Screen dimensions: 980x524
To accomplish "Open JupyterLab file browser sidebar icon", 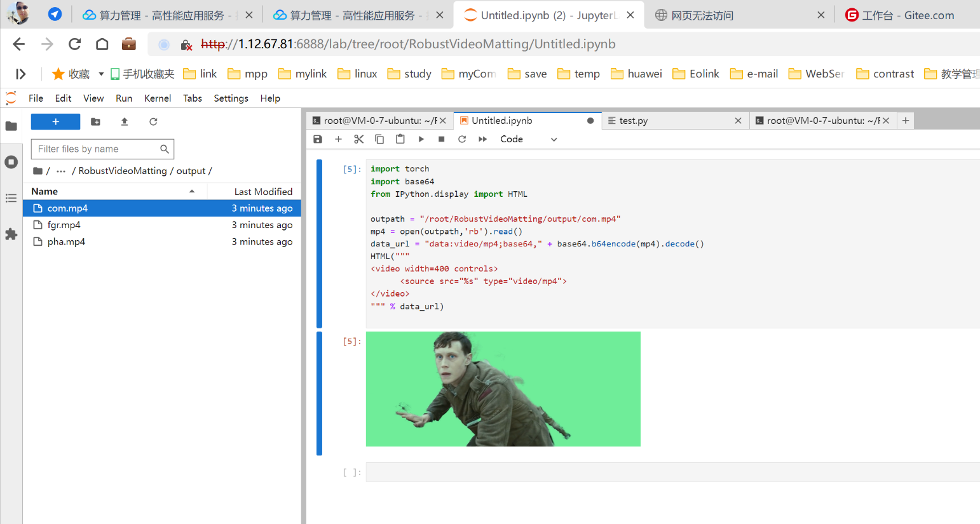I will coord(11,126).
